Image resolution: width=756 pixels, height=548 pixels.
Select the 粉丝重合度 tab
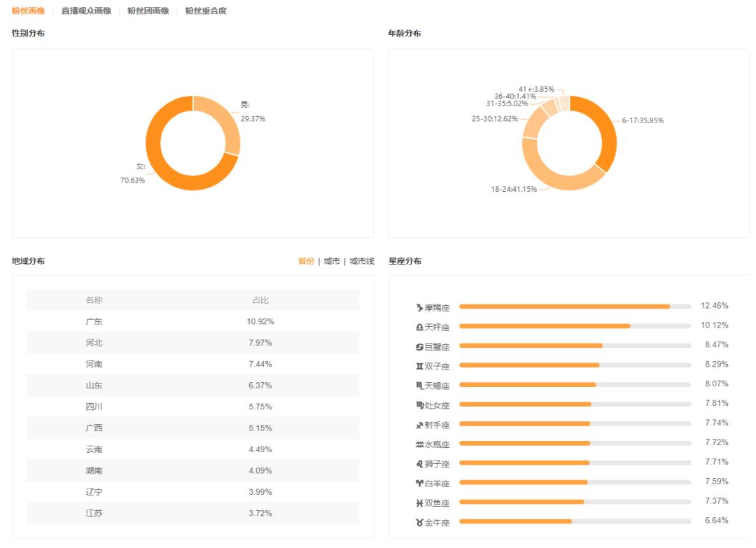(206, 11)
